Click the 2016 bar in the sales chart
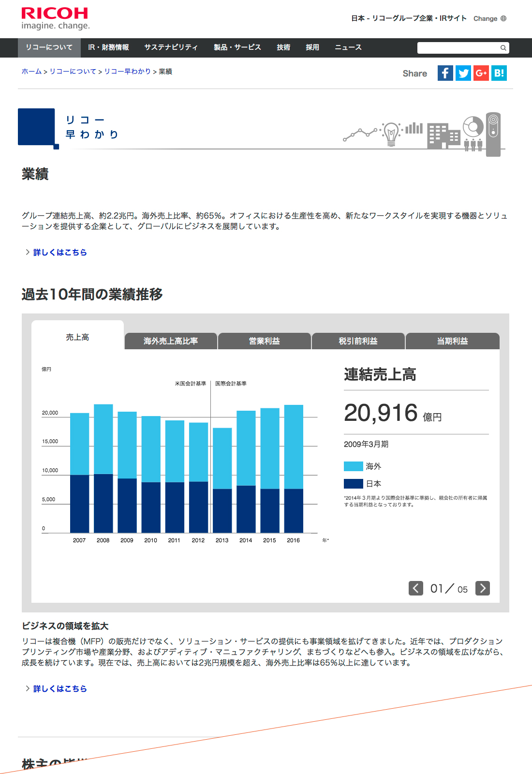532x774 pixels. (294, 469)
